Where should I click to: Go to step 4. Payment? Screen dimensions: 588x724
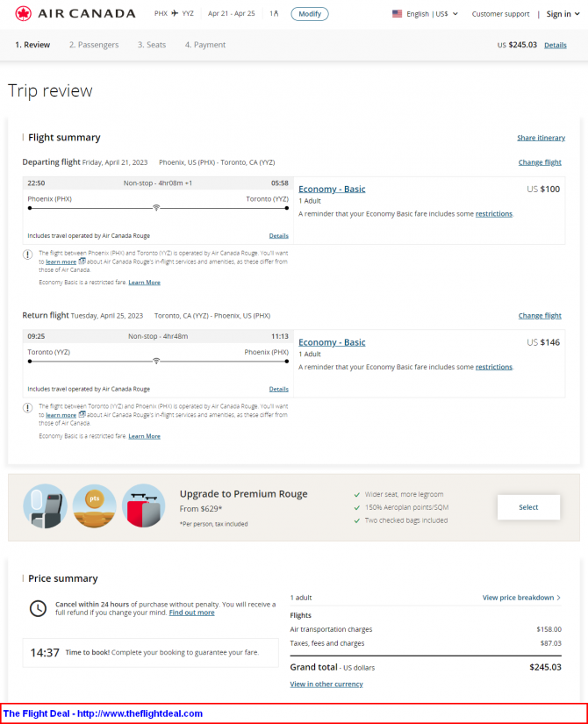[205, 45]
